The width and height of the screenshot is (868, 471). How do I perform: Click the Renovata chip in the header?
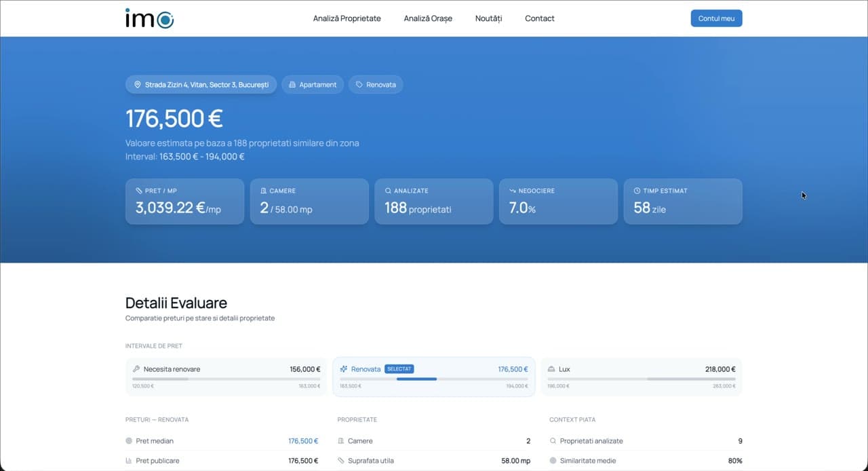376,85
